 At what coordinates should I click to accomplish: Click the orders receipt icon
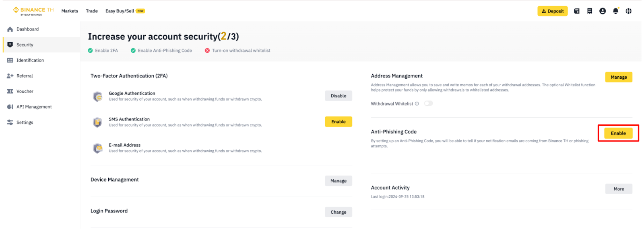point(589,11)
